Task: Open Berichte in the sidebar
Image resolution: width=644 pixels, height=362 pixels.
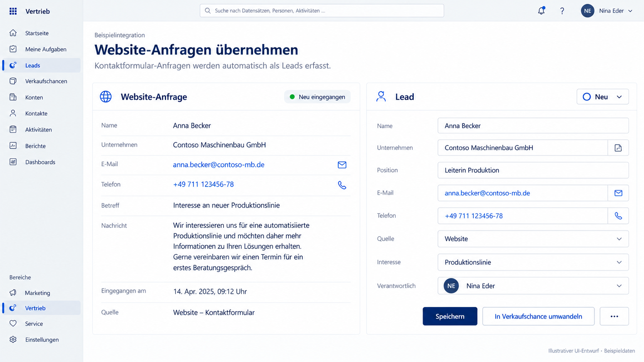Action: (42, 146)
